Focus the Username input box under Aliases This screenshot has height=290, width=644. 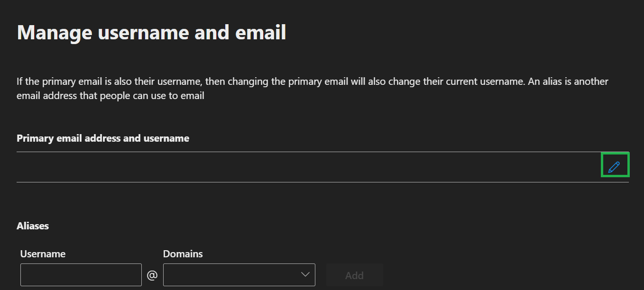(81, 275)
